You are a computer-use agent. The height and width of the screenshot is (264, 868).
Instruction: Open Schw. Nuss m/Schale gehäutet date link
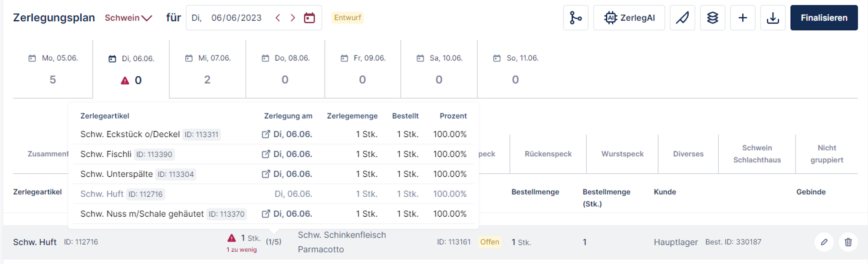287,214
